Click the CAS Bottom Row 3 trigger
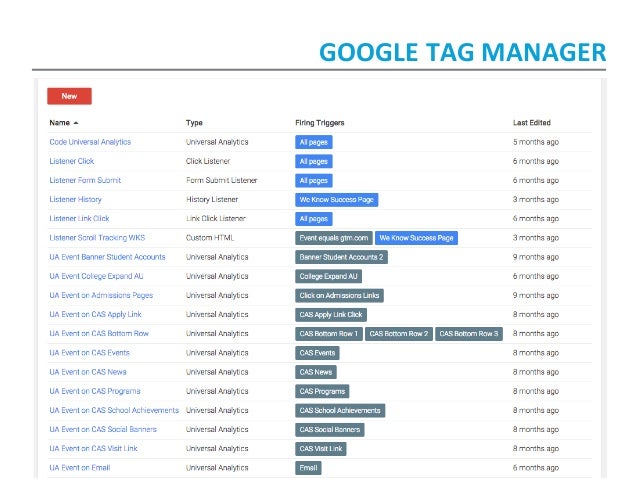638x479 pixels. coord(469,333)
